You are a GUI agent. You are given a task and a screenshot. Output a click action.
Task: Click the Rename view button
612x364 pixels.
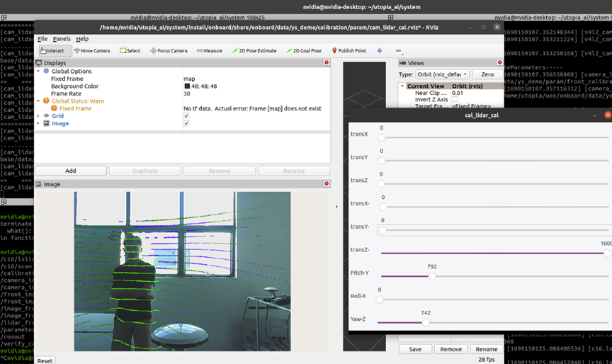coord(487,349)
